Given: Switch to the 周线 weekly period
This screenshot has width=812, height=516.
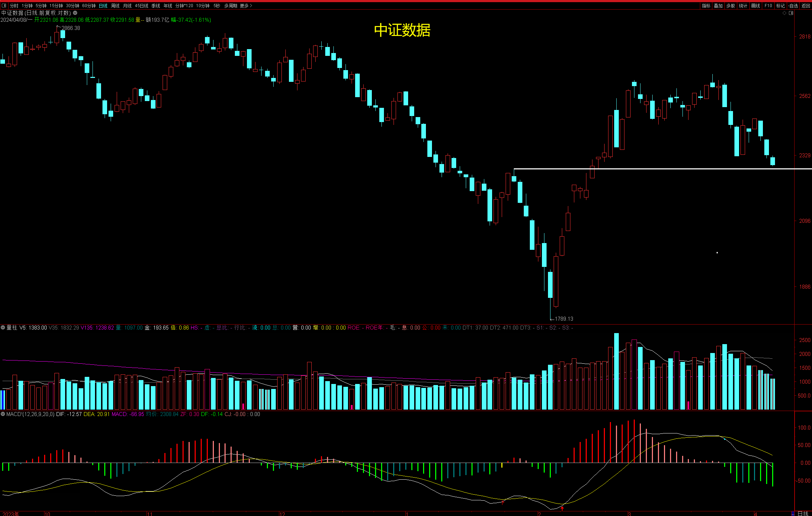Looking at the screenshot, I should pyautogui.click(x=115, y=6).
